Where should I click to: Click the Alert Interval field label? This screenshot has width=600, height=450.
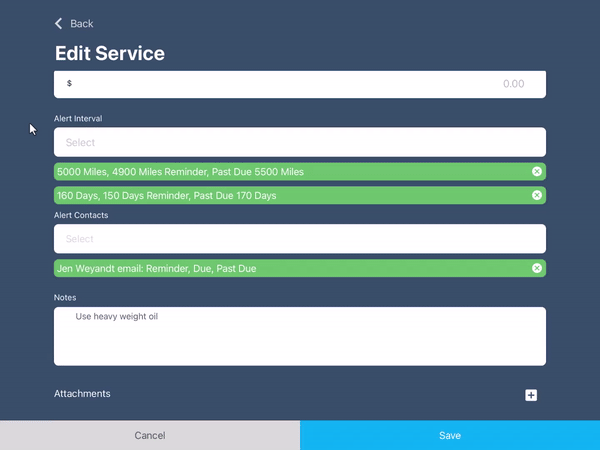pos(78,118)
